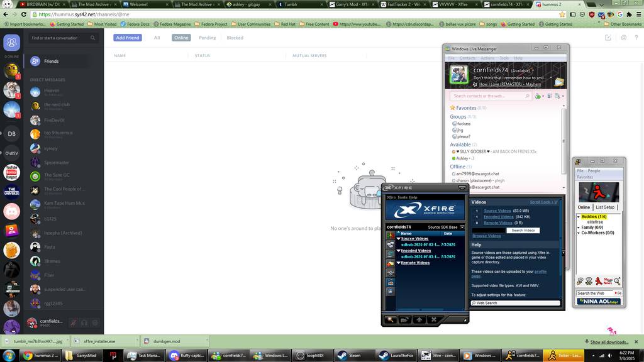
Task: Click Xfire friends tab icon
Action: (391, 235)
